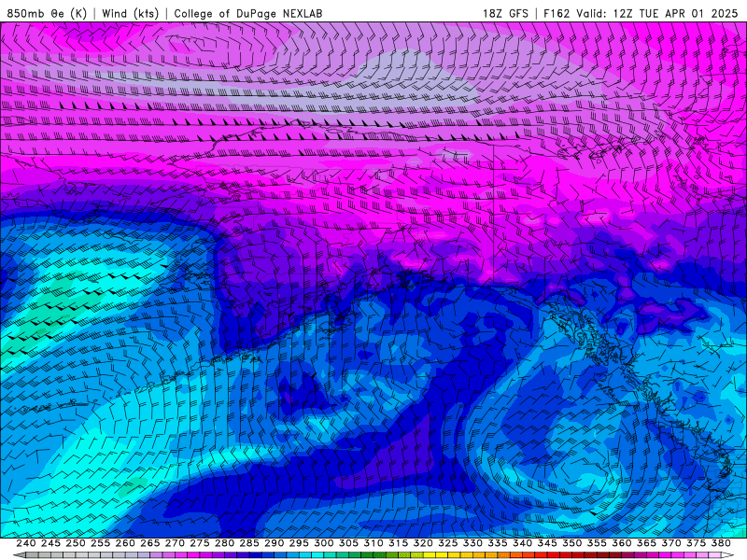Pick the 295 legend label
The height and width of the screenshot is (560, 747).
click(x=299, y=543)
